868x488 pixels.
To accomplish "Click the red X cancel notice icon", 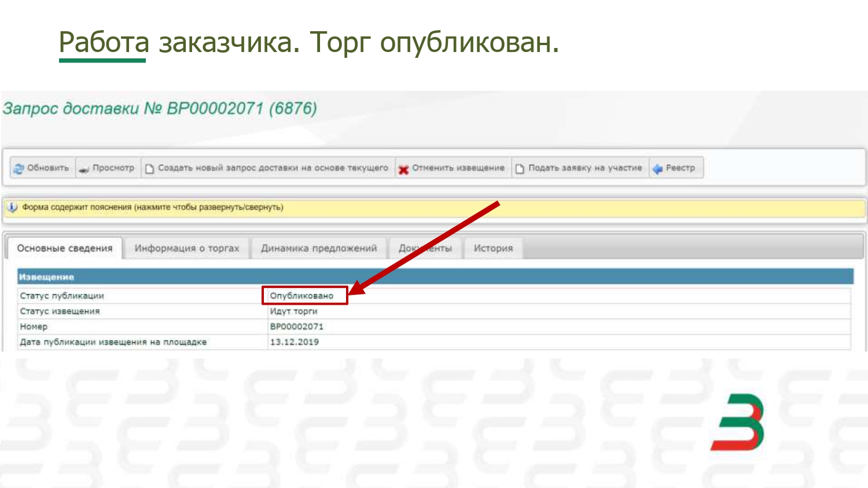I will click(x=403, y=169).
